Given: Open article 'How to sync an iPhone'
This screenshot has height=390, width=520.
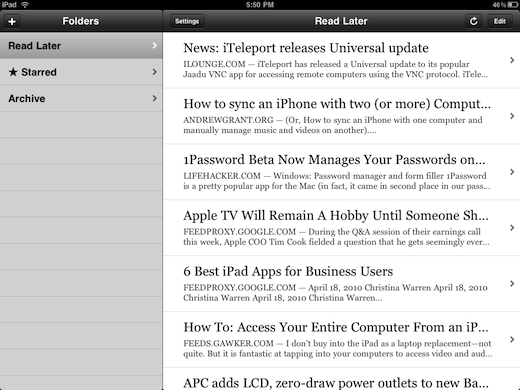Looking at the screenshot, I should click(x=341, y=116).
